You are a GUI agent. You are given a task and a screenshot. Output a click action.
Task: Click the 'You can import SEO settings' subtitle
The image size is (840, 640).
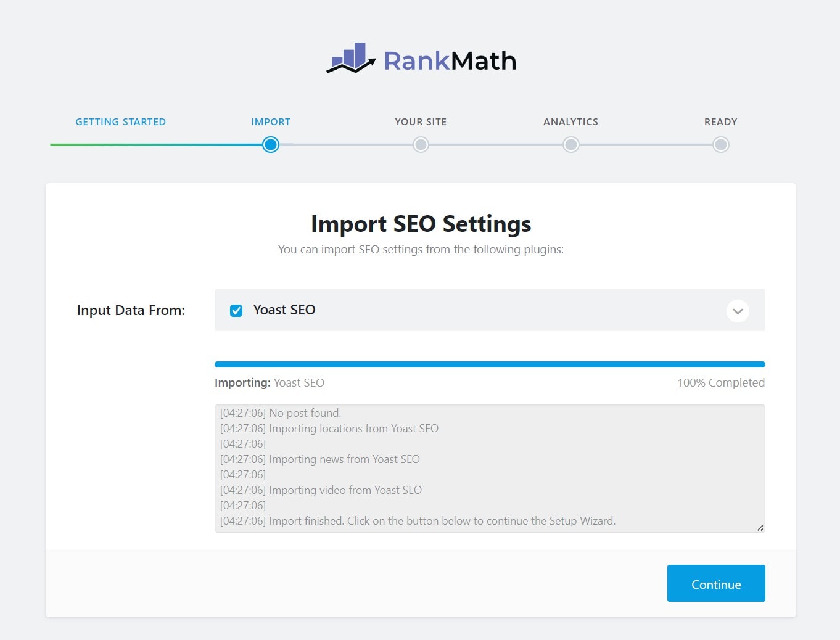(421, 250)
